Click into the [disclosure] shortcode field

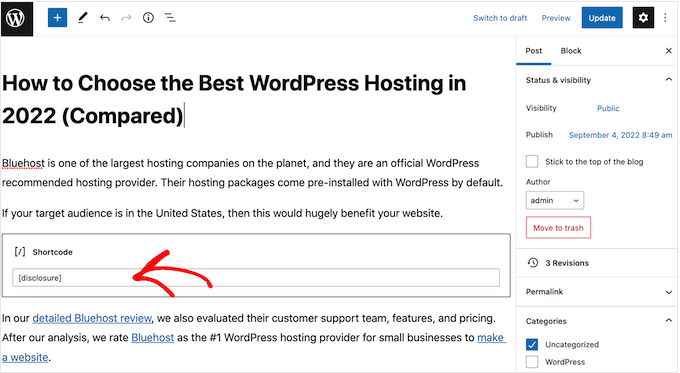coord(256,278)
